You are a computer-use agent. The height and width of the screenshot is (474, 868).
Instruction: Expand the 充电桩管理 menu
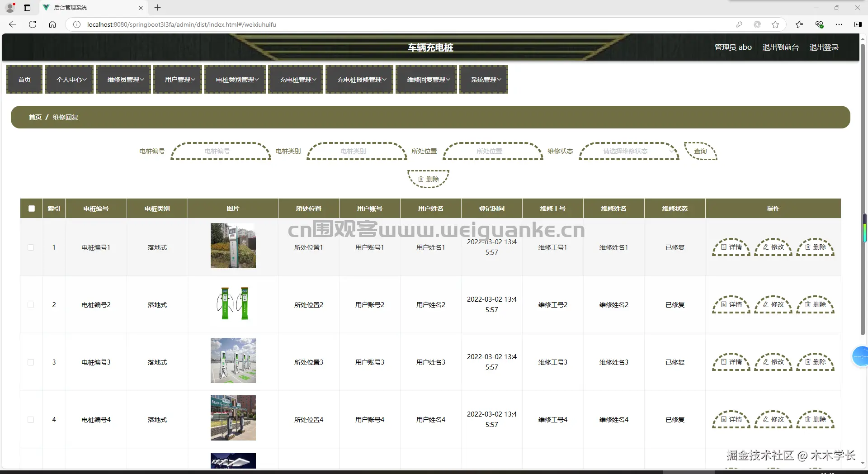296,80
